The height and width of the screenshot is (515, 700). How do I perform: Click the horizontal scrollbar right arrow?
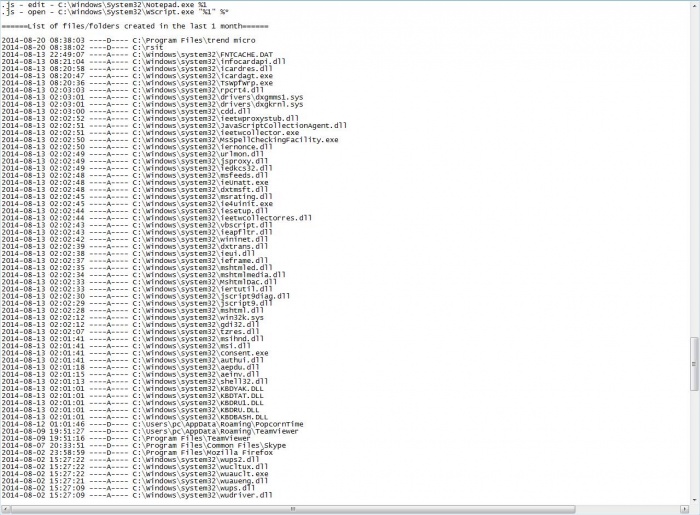[x=684, y=509]
